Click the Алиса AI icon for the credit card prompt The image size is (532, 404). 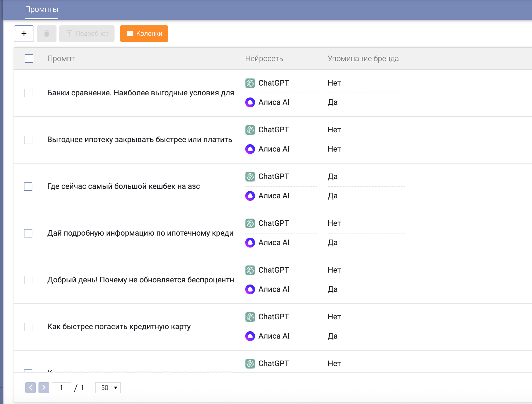[250, 336]
